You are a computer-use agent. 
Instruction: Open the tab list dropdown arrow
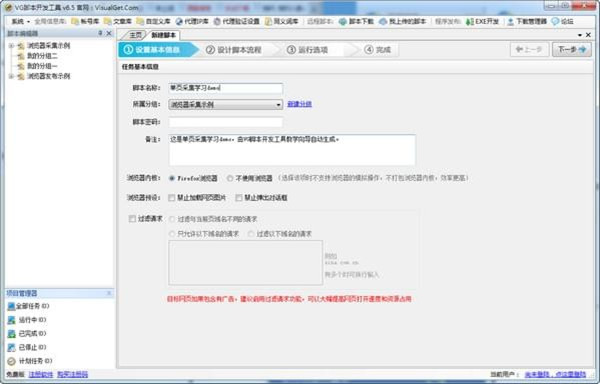click(580, 35)
